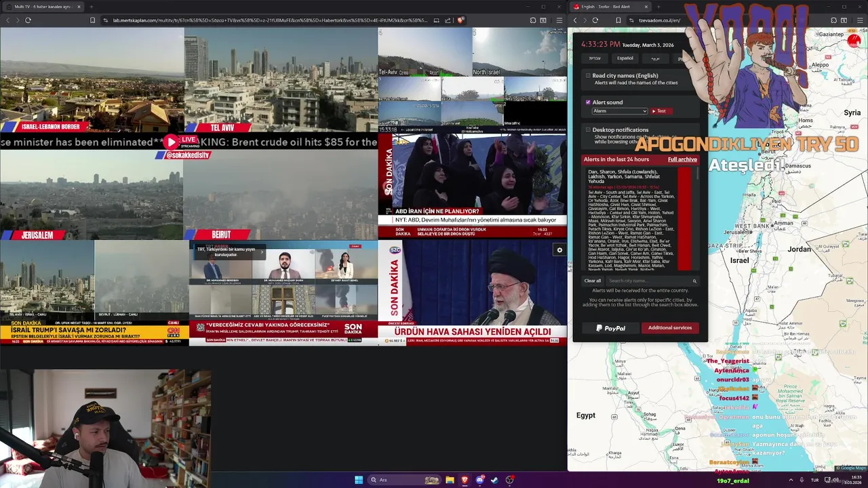Open File Explorer from the taskbar

[450, 480]
